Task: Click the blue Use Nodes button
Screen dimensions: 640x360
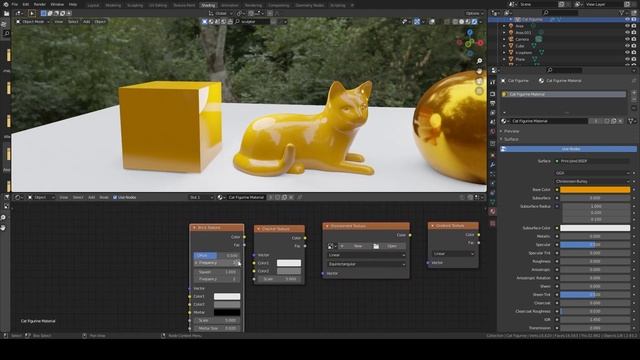Action: pyautogui.click(x=568, y=149)
